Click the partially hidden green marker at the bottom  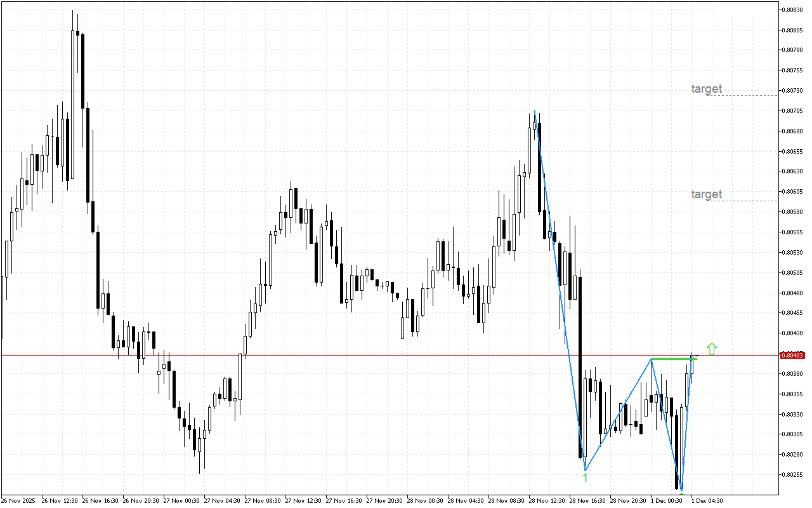click(x=681, y=493)
